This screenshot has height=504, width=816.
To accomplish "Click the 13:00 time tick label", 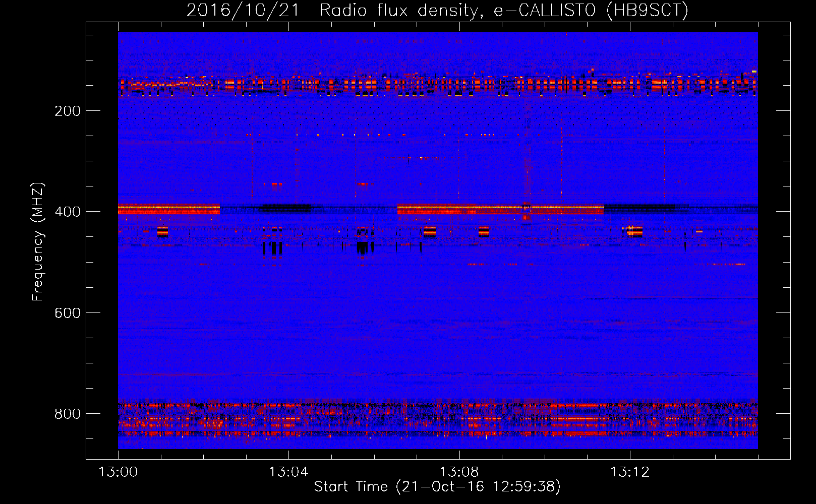I will tap(118, 472).
